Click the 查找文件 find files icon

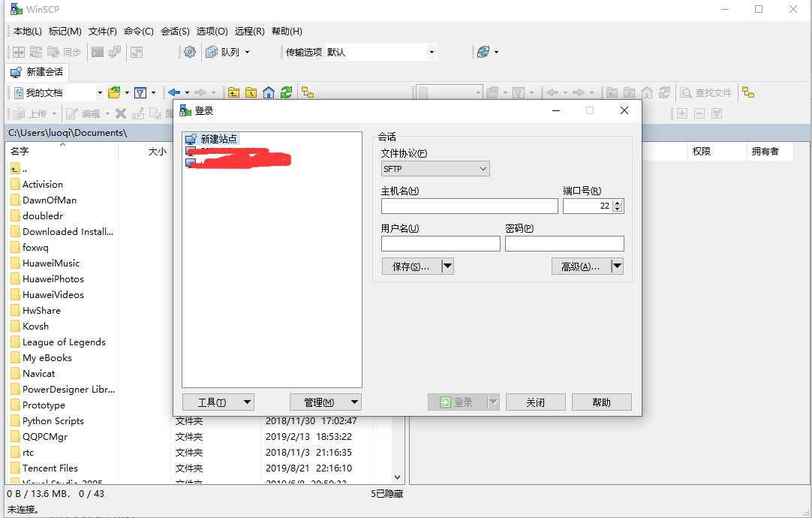(706, 92)
